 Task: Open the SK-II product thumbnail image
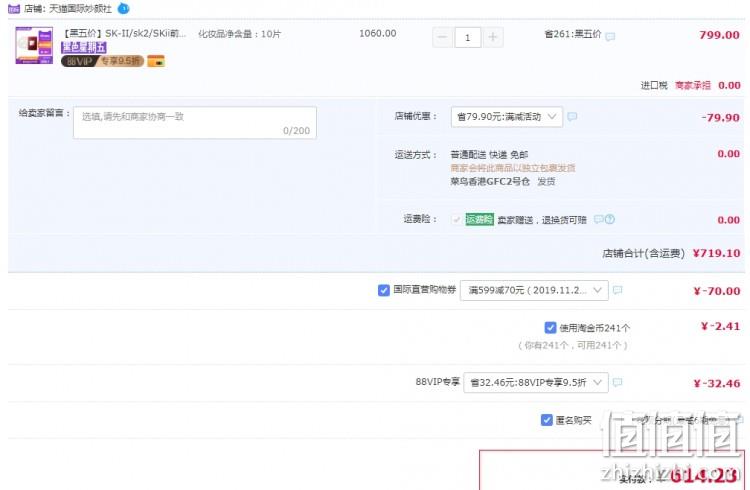coord(34,45)
